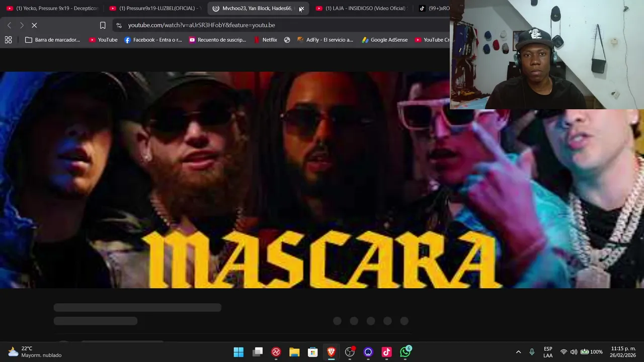This screenshot has width=644, height=362.
Task: Check the battery 100% indicator
Action: point(592,352)
